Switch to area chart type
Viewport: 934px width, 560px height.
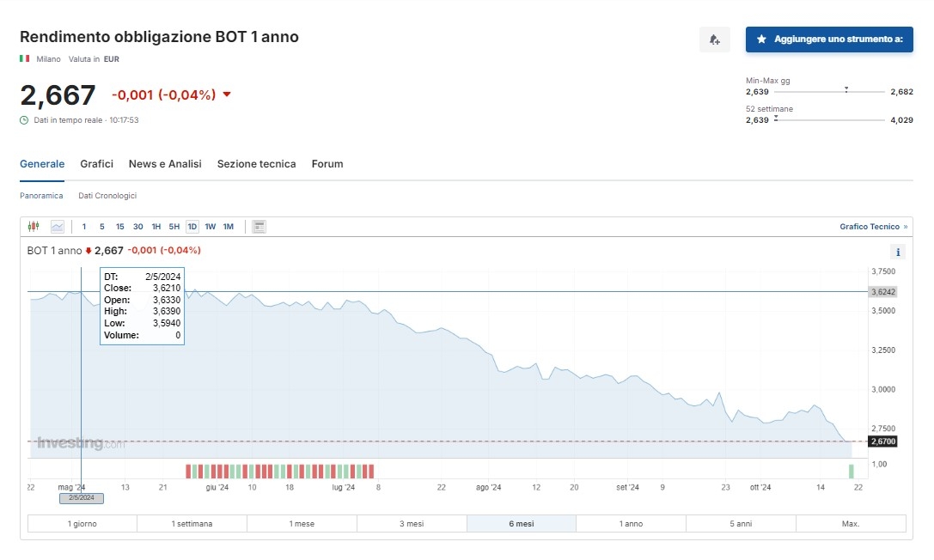click(58, 227)
